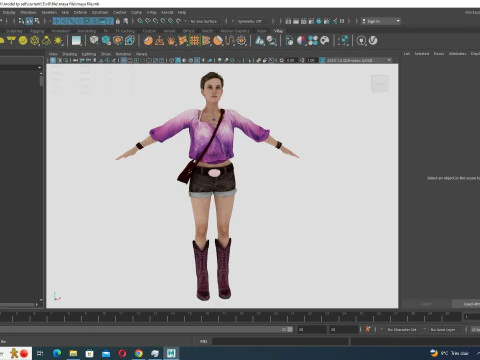Viewport: 480px width, 360px height.
Task: Click the four-dots shelf icon
Action: click(x=313, y=41)
